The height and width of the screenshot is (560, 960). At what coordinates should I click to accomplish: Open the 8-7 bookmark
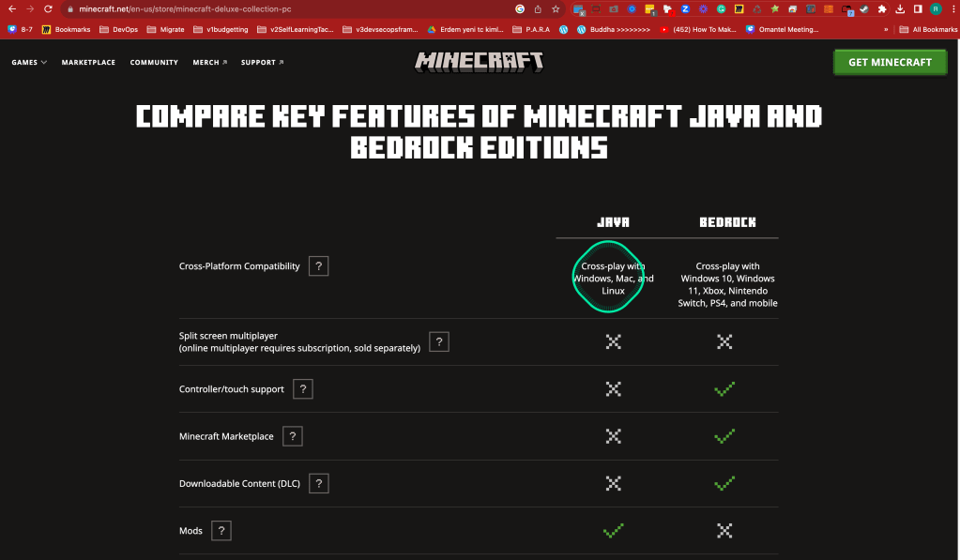pos(20,29)
